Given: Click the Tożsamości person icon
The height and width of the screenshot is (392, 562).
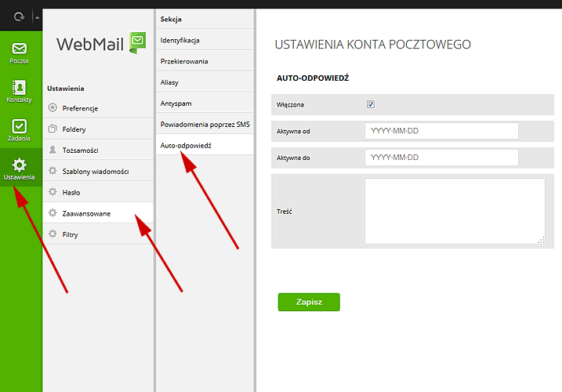Looking at the screenshot, I should [53, 150].
